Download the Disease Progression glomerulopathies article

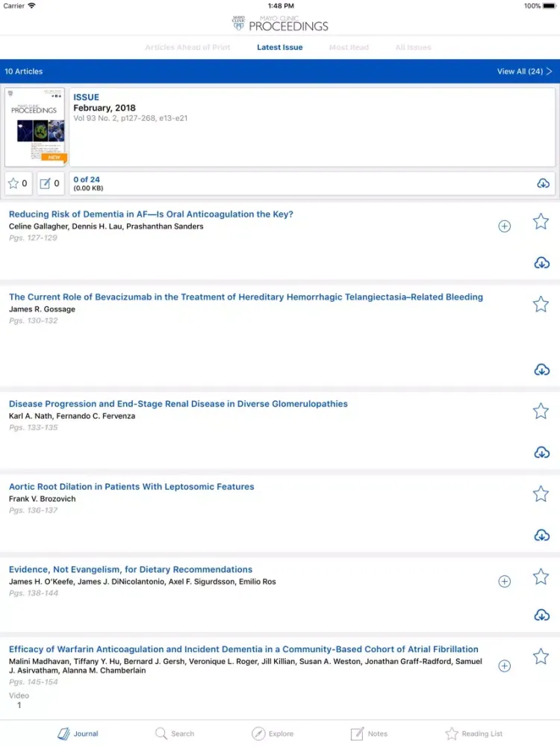coord(541,452)
